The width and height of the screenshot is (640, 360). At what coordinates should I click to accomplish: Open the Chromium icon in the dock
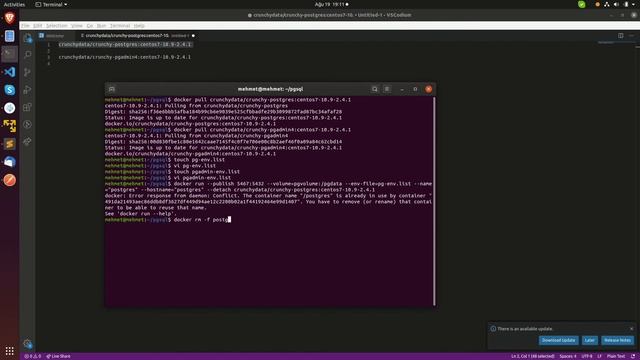(x=10, y=108)
